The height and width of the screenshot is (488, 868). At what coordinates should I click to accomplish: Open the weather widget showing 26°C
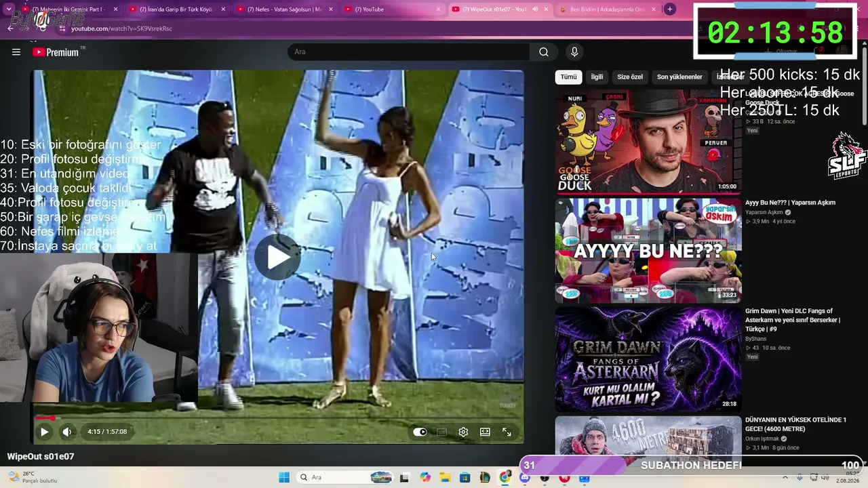coord(31,477)
